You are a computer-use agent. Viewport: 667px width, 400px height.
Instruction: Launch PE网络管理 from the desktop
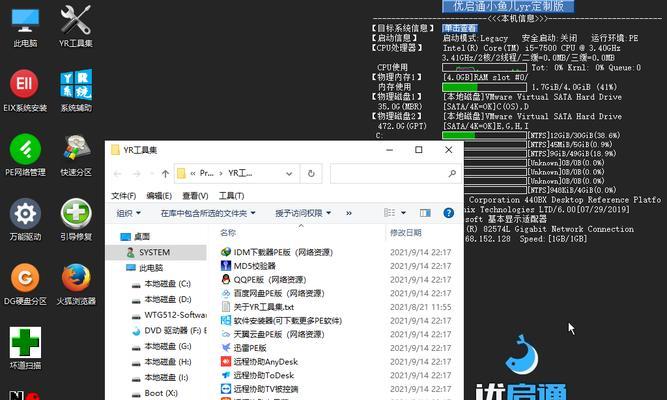[25, 155]
